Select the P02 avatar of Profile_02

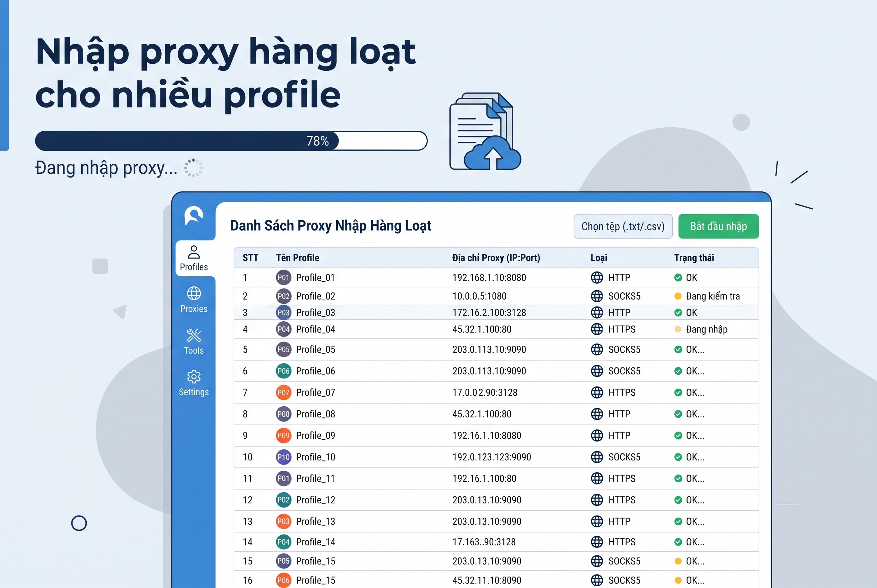point(283,296)
